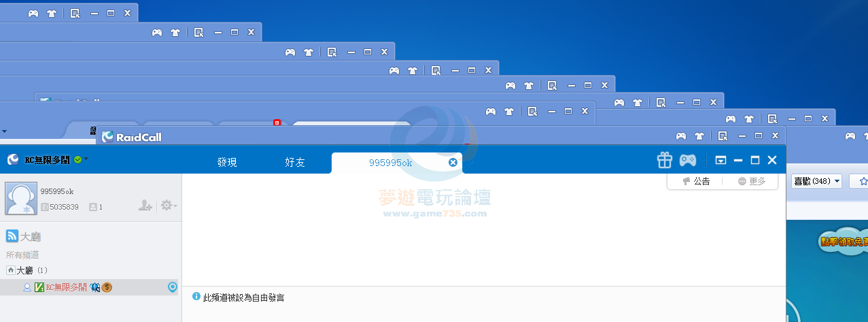
Task: Click shirt skin icon in topmost background window
Action: click(52, 13)
